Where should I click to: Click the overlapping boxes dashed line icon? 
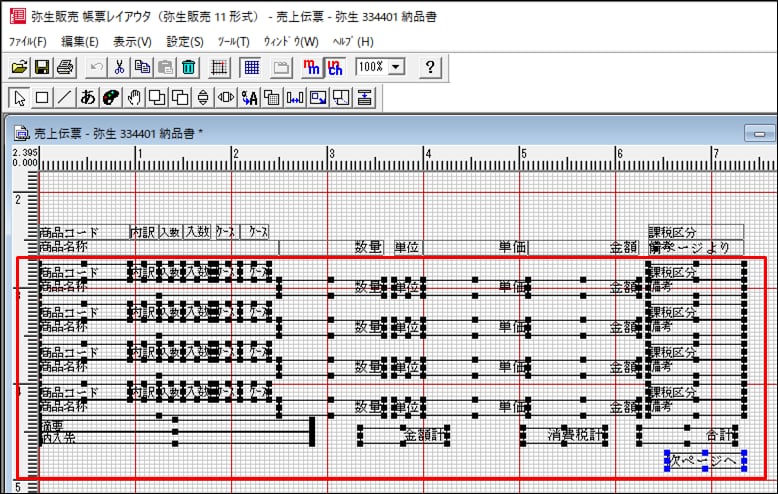[341, 98]
